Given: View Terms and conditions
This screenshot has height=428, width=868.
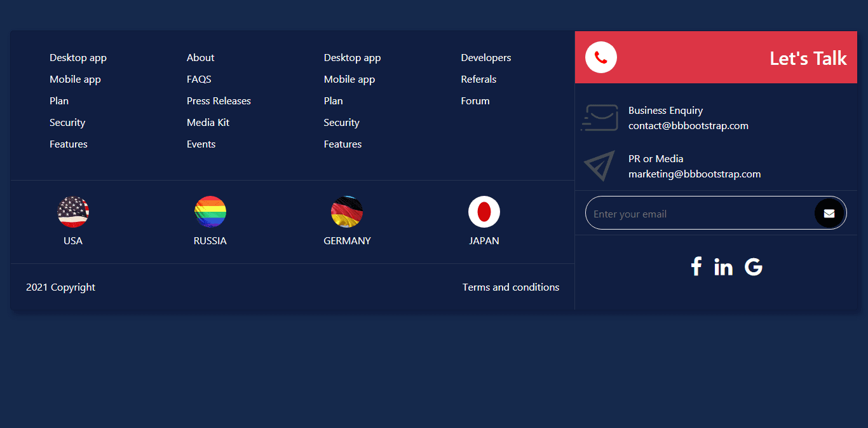Looking at the screenshot, I should coord(511,287).
